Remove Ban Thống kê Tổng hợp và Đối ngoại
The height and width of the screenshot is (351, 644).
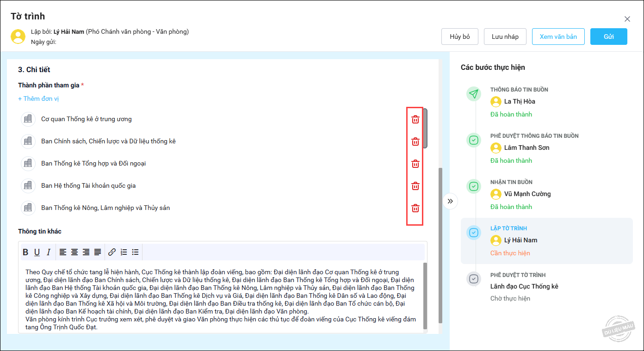click(x=415, y=164)
